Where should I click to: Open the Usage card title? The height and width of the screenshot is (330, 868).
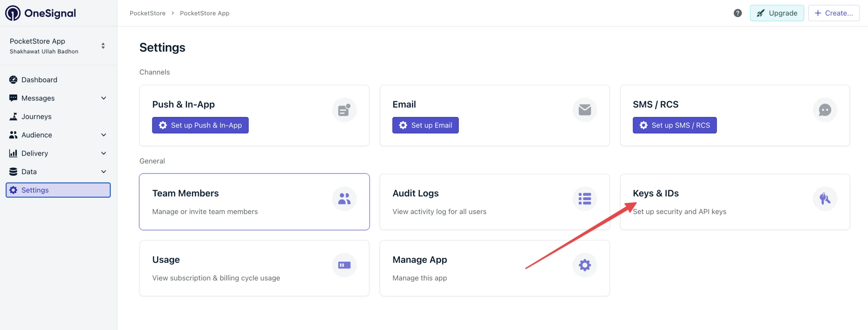coord(166,259)
